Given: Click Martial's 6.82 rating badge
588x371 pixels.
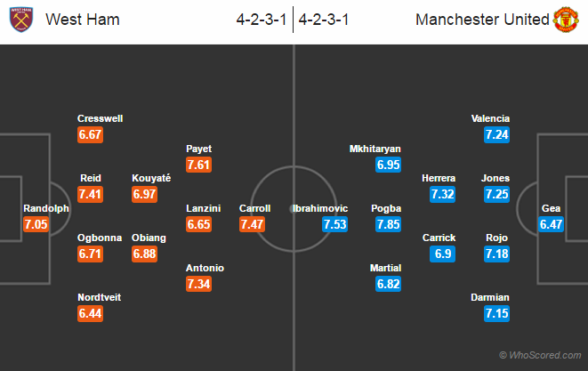Looking at the screenshot, I should point(388,284).
